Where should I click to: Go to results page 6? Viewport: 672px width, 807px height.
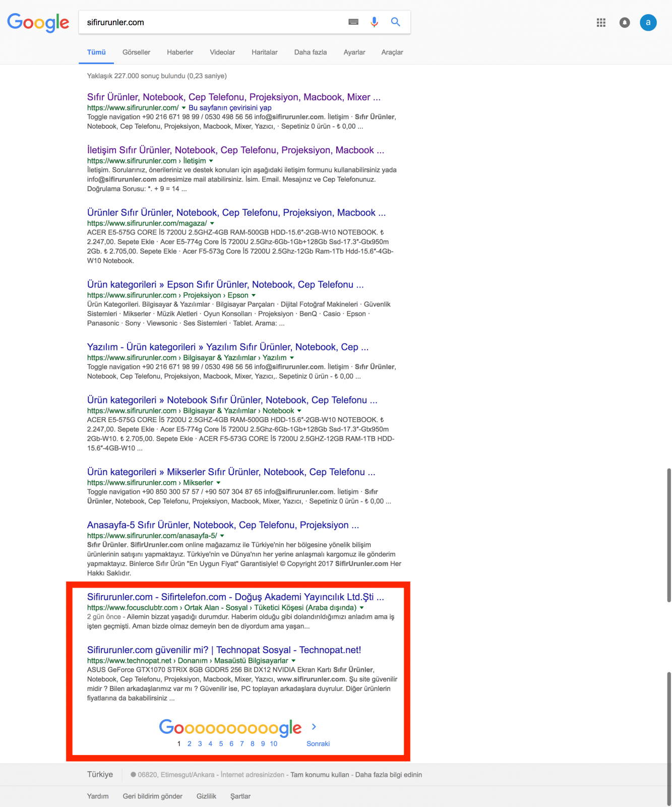click(x=231, y=744)
